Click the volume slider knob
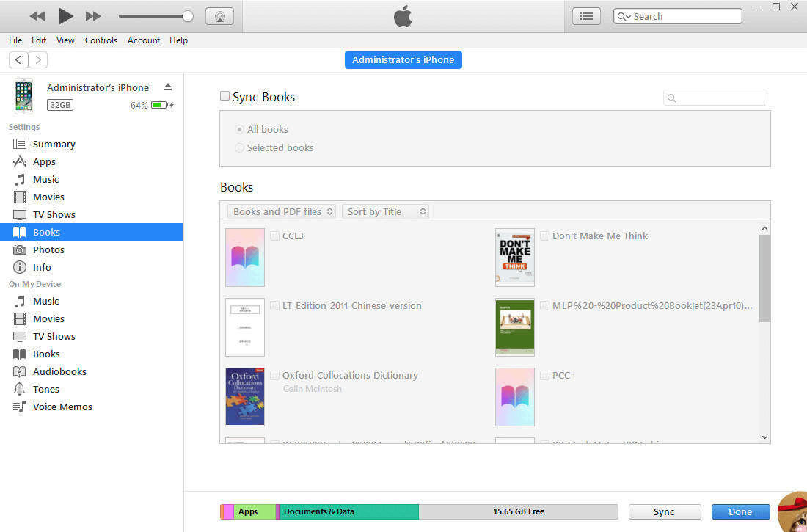Image resolution: width=807 pixels, height=532 pixels. [x=188, y=15]
